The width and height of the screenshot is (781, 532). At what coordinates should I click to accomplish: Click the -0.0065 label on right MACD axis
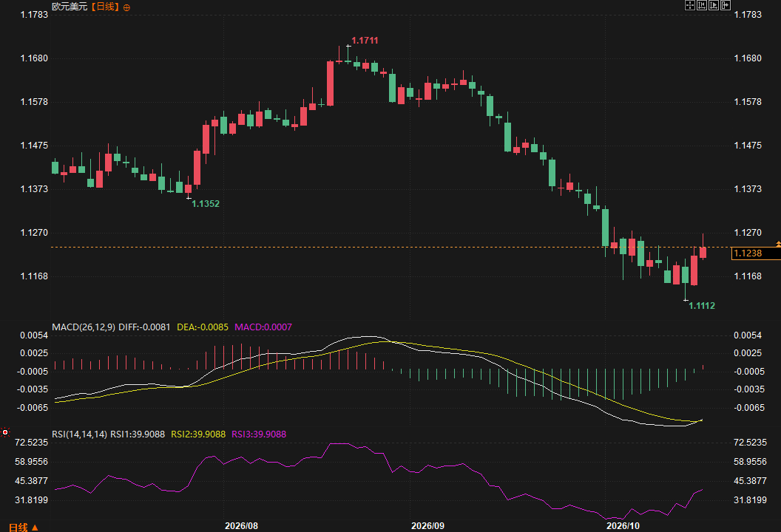pos(749,408)
